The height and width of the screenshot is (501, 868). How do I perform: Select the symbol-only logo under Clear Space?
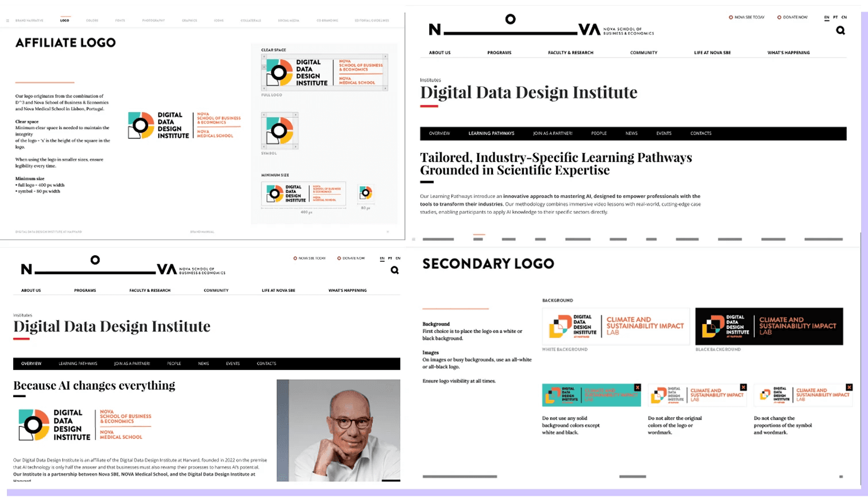coord(280,131)
